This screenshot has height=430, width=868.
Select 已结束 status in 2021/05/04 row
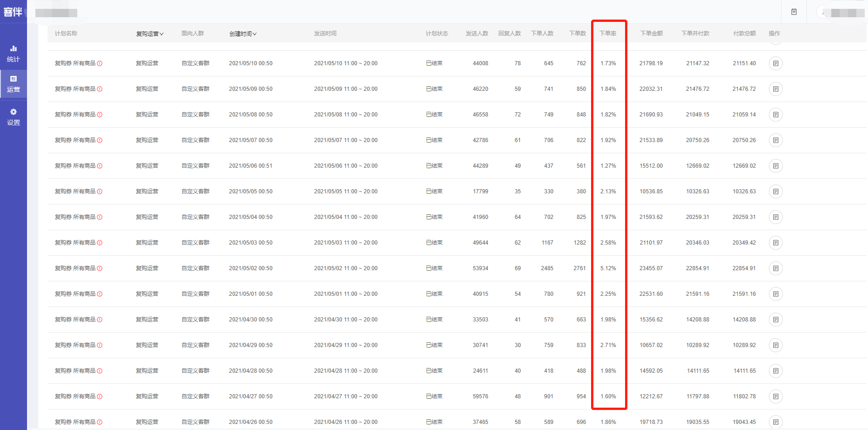434,217
